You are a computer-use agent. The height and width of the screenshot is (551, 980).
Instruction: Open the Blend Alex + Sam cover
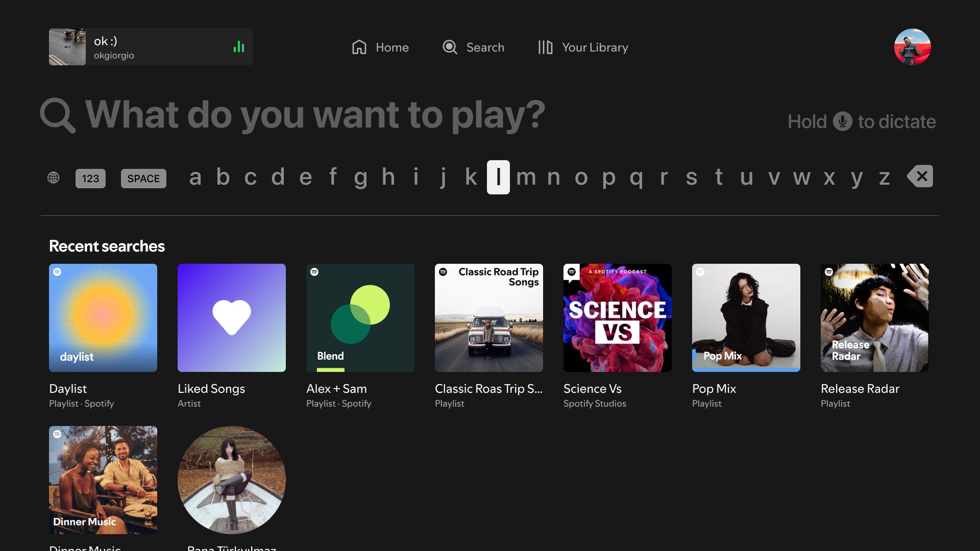360,318
